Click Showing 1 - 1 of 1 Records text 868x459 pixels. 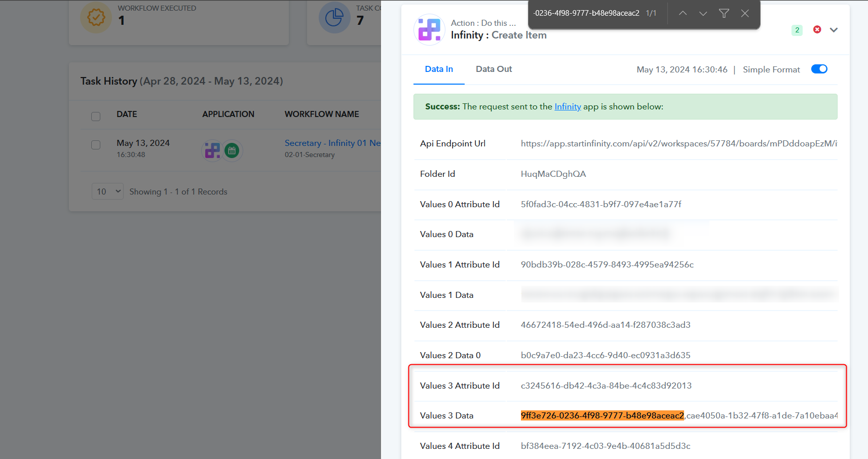pyautogui.click(x=178, y=192)
